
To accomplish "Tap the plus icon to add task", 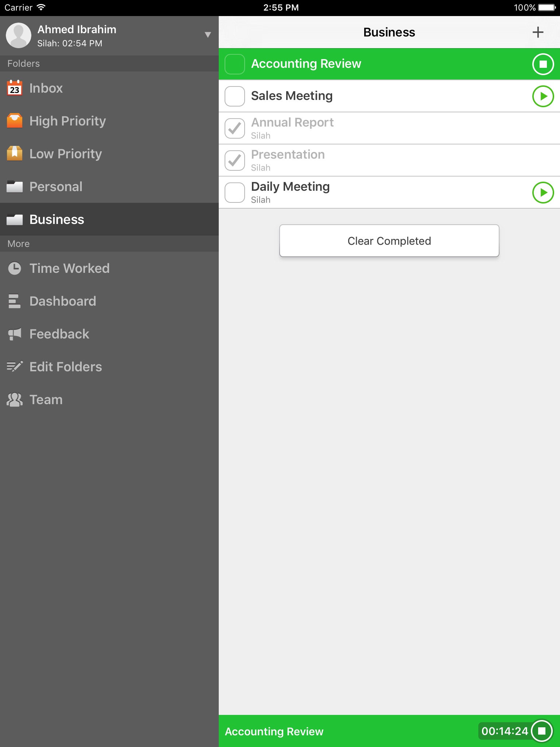I will click(x=538, y=32).
